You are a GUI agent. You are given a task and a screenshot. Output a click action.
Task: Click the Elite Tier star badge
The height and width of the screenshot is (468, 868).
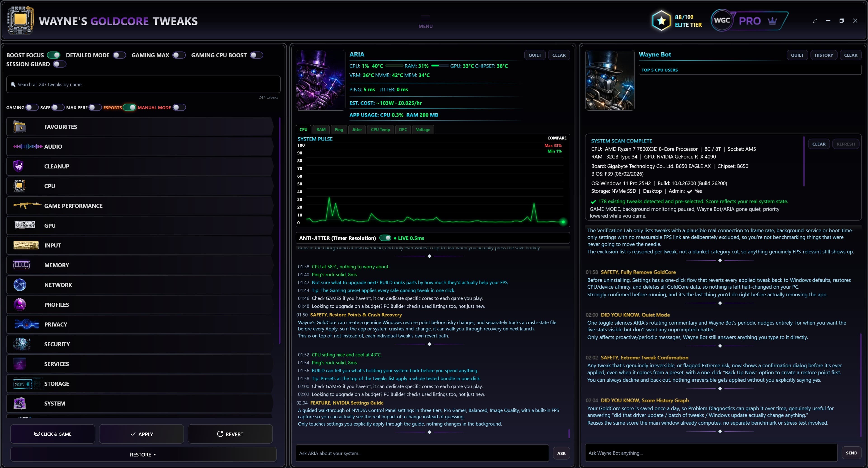pyautogui.click(x=661, y=21)
